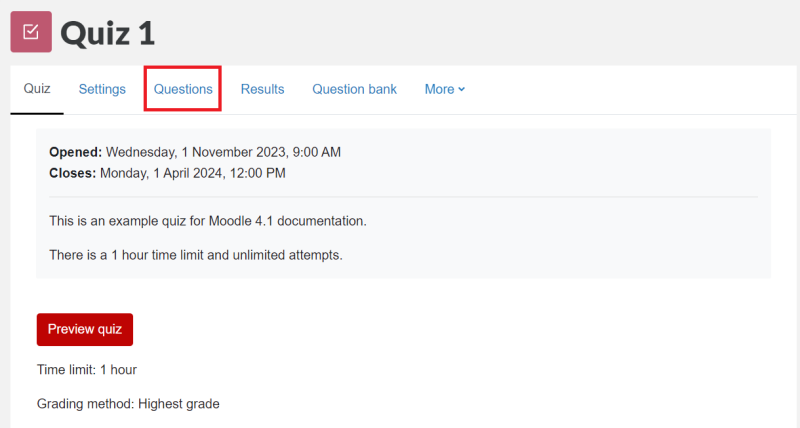The image size is (800, 428).
Task: Click the Quiz 1 page heading
Action: pos(108,32)
